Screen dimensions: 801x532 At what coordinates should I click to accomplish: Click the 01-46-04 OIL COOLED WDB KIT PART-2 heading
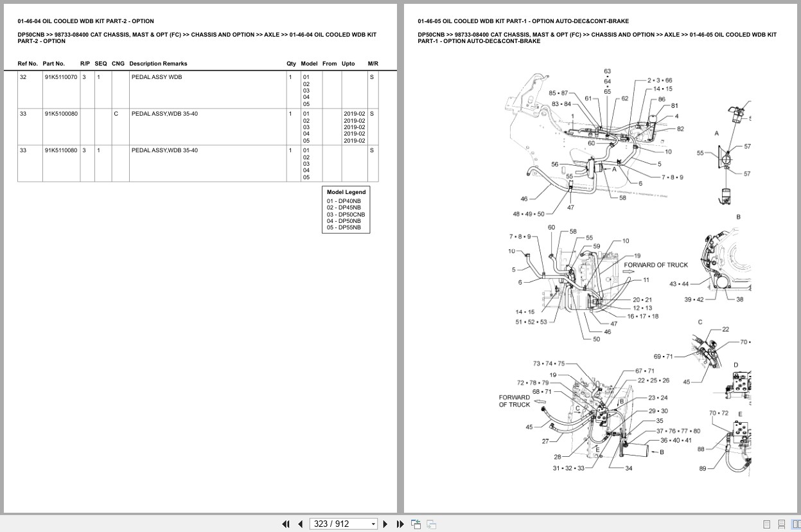(85, 21)
